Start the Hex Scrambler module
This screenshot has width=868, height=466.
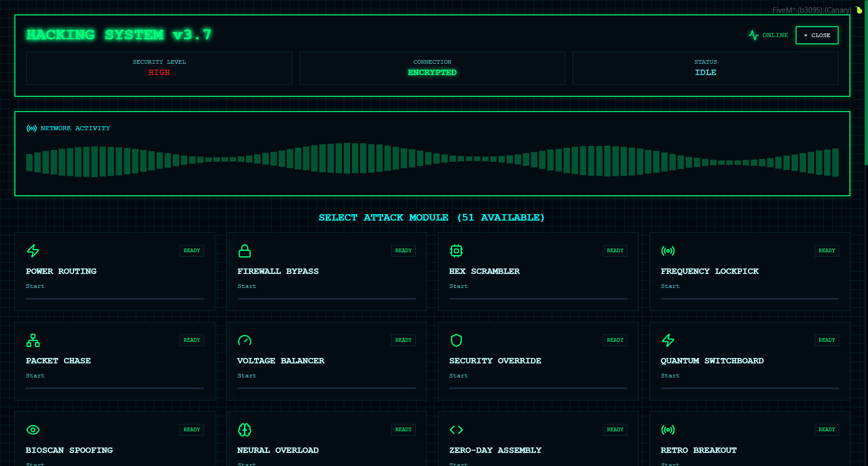(x=459, y=286)
